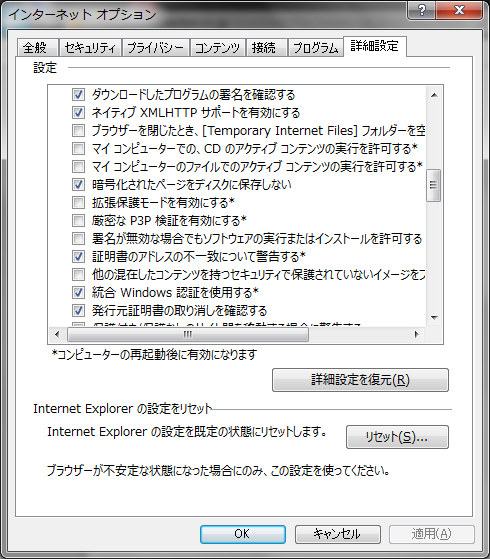Click the horizontal scrollbar right arrow

[417, 334]
